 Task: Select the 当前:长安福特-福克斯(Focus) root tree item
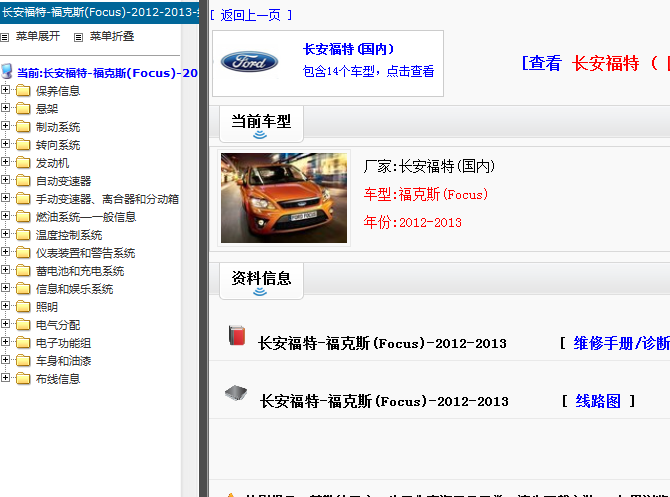coord(107,73)
